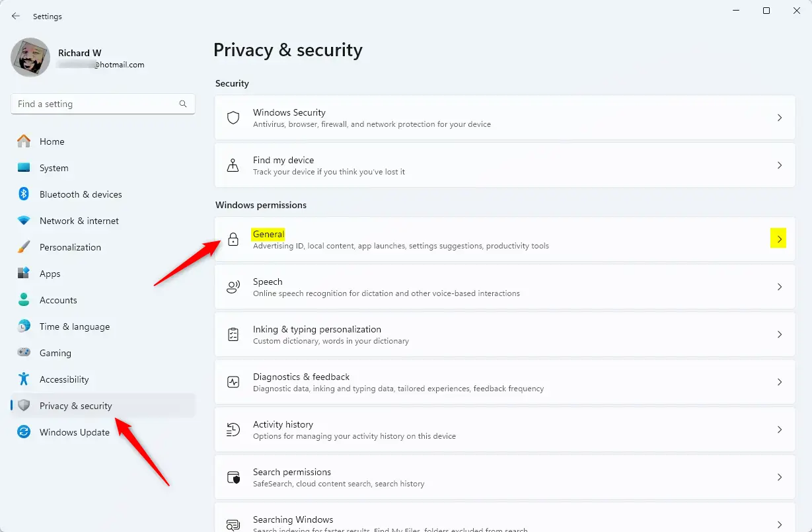Open the Speech row chevron
812x532 pixels.
point(780,287)
